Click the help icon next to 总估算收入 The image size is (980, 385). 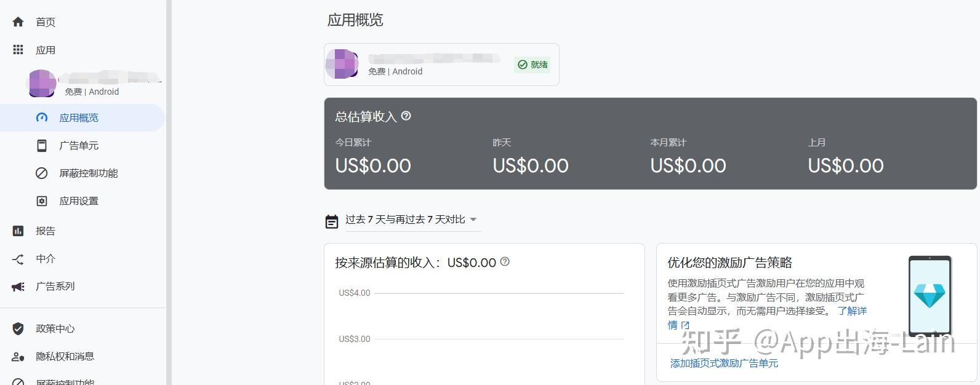tap(406, 116)
